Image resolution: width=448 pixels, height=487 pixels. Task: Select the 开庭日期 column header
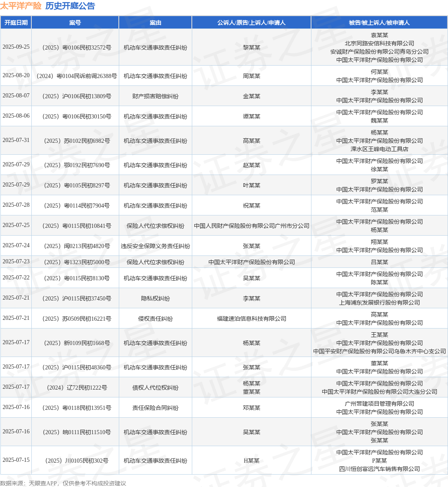tap(16, 23)
